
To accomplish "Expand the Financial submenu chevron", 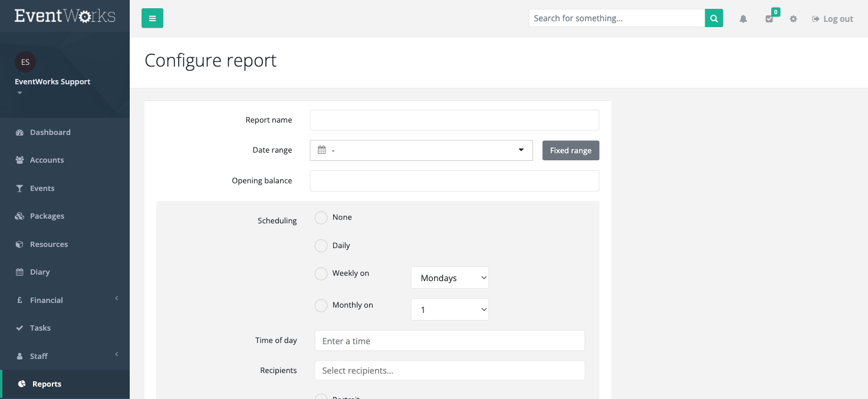I will pos(117,299).
